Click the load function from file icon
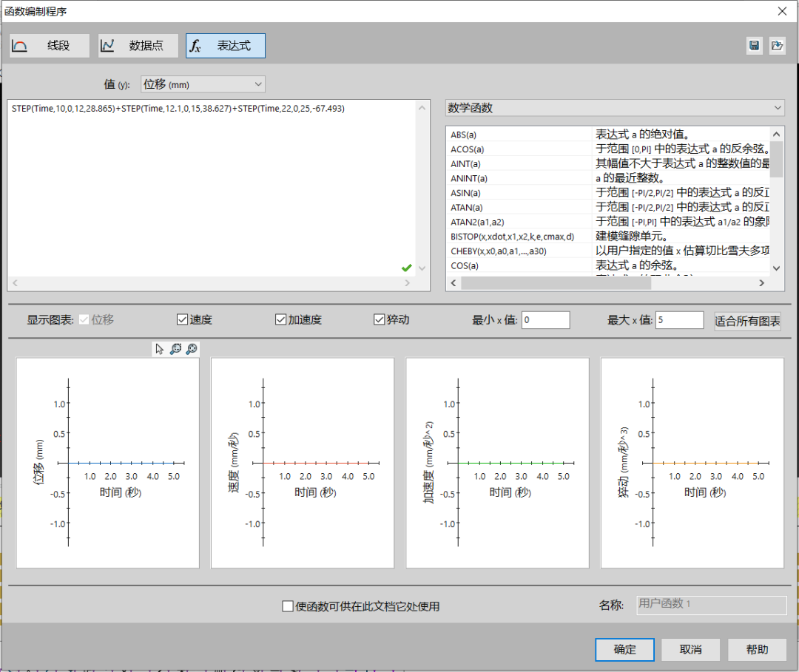Screen dimensions: 799x672 click(776, 46)
